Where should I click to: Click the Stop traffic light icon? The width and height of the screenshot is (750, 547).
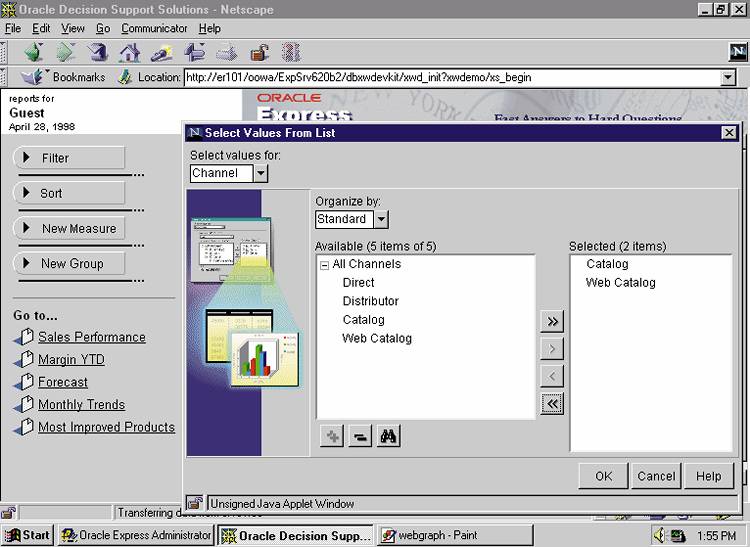(291, 52)
